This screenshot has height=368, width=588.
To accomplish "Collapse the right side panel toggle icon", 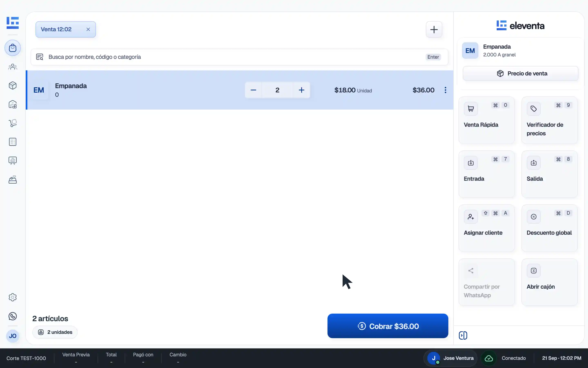I will coord(463,335).
